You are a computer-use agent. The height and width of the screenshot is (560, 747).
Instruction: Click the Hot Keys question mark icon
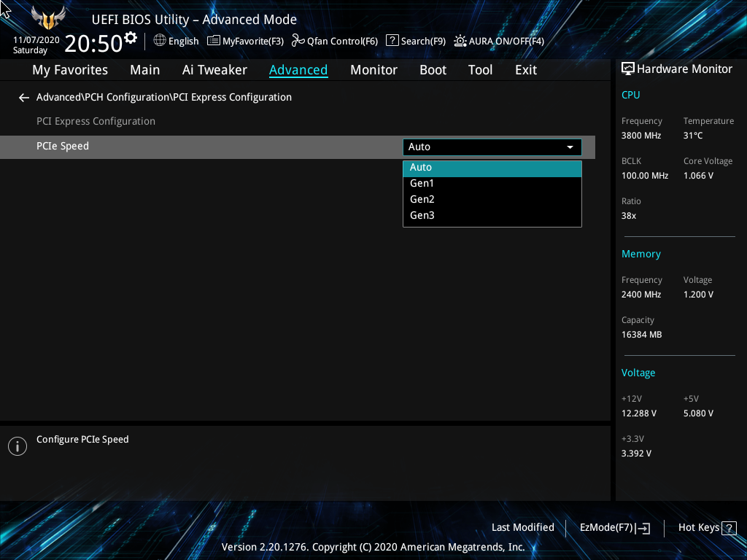coord(729,528)
